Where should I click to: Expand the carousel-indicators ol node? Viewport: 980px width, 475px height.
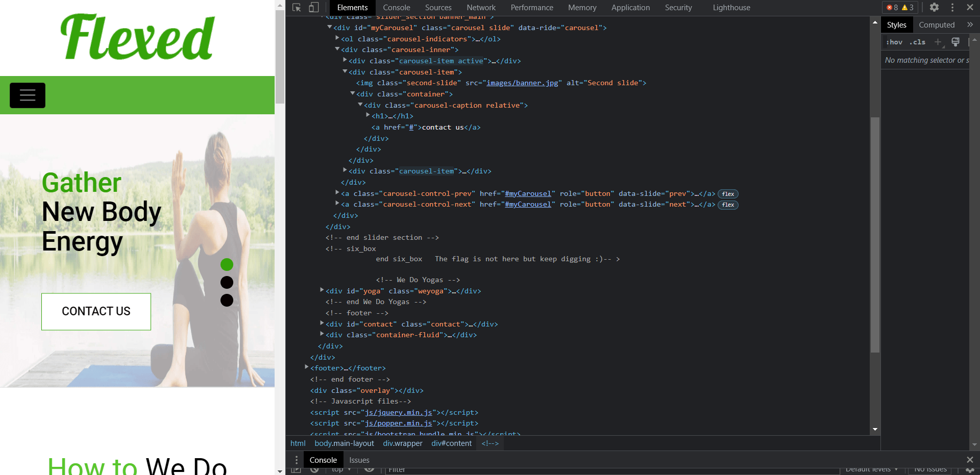pyautogui.click(x=337, y=38)
